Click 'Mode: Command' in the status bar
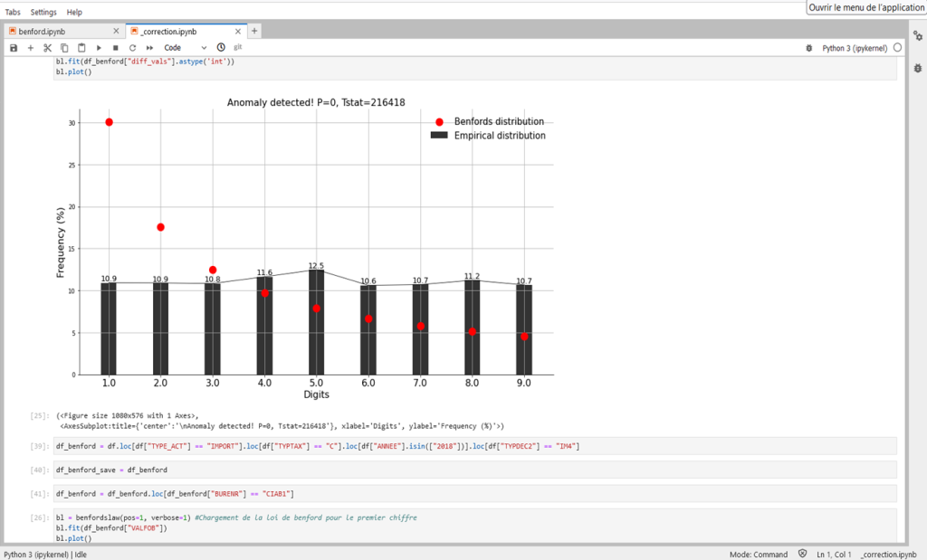The height and width of the screenshot is (560, 927). tap(759, 555)
